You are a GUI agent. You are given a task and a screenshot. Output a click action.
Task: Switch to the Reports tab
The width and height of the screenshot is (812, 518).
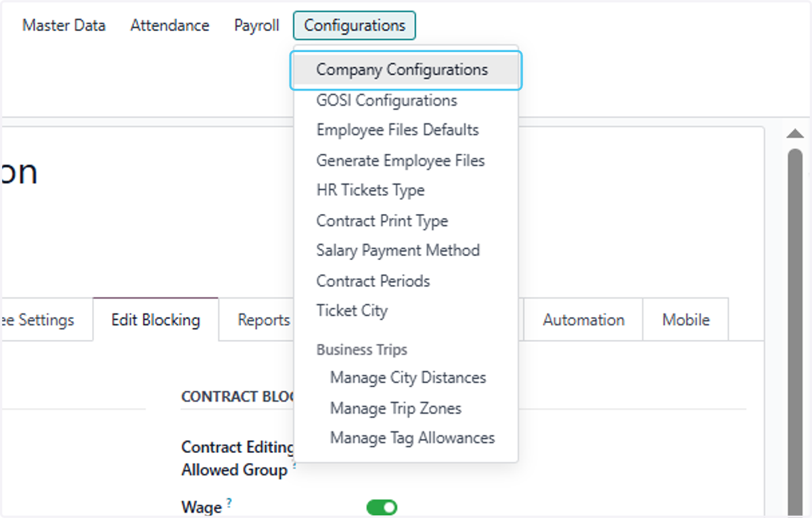click(x=263, y=320)
